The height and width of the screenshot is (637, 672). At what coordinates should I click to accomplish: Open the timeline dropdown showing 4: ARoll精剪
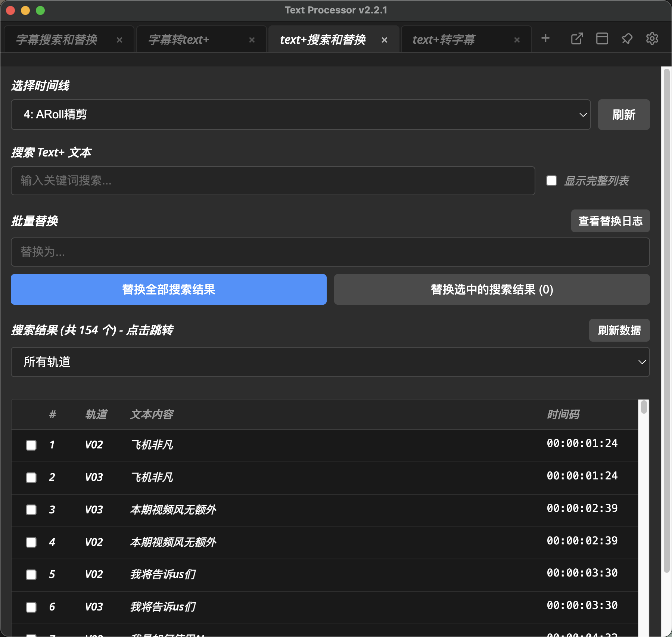pos(301,115)
